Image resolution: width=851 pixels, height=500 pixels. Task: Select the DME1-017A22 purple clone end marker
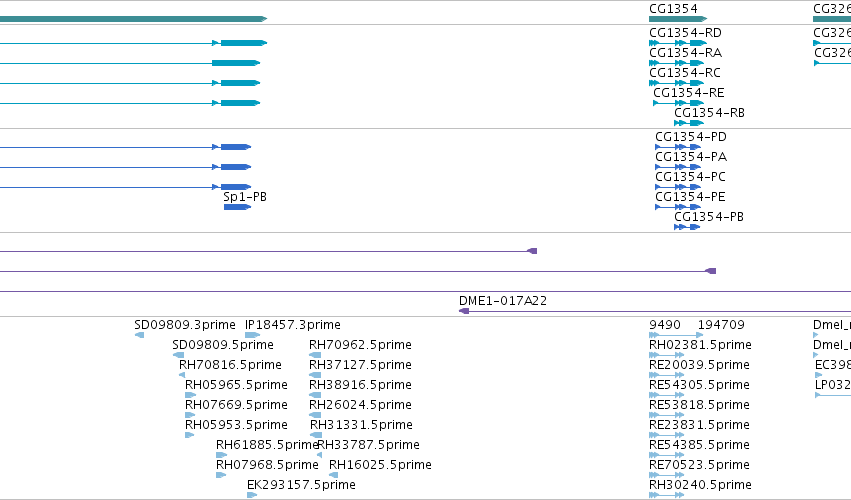(464, 311)
